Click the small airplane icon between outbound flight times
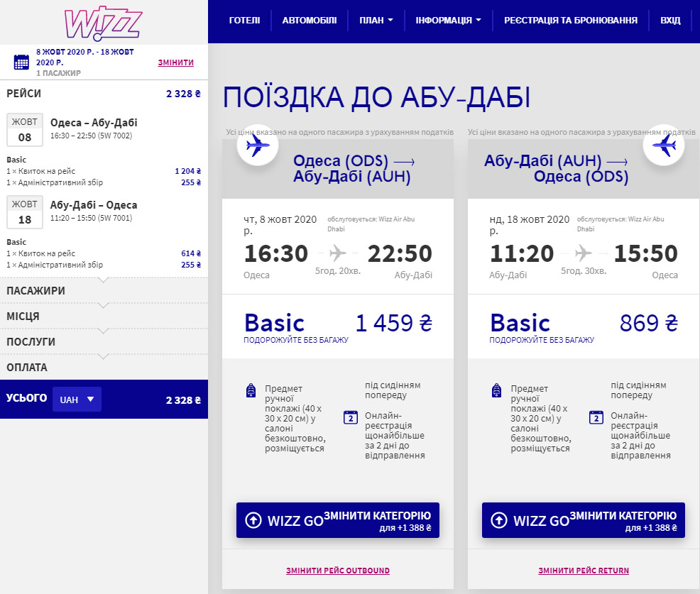Image resolution: width=700 pixels, height=594 pixels. coord(337,253)
